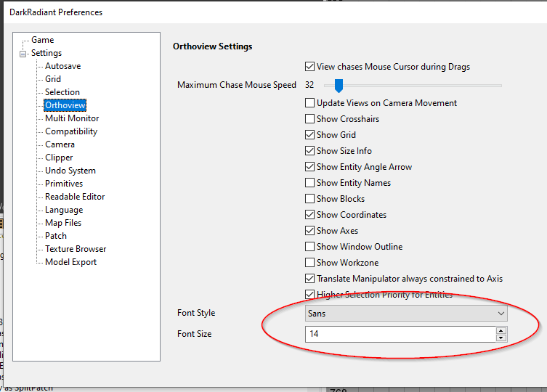Go to Model Export settings
547x392 pixels.
click(70, 262)
